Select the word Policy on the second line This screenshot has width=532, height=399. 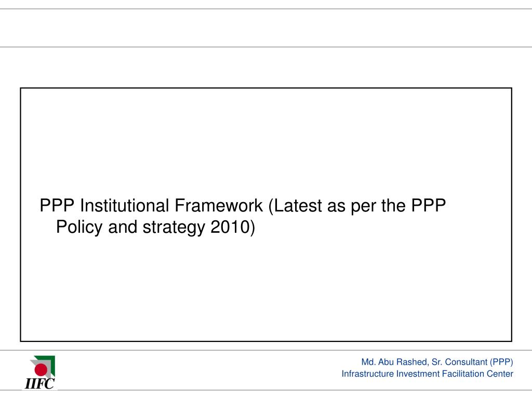point(79,227)
